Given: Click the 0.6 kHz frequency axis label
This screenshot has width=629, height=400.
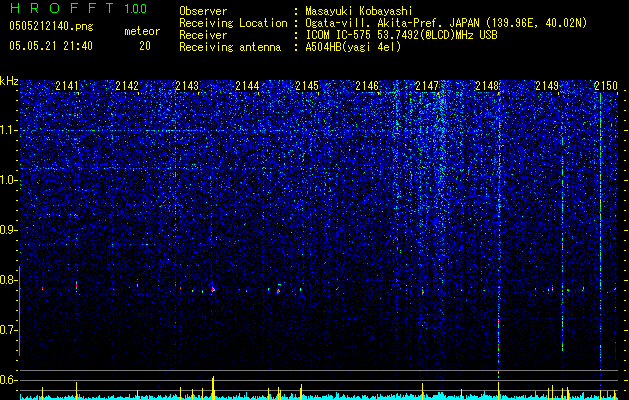Looking at the screenshot, I should [9, 380].
